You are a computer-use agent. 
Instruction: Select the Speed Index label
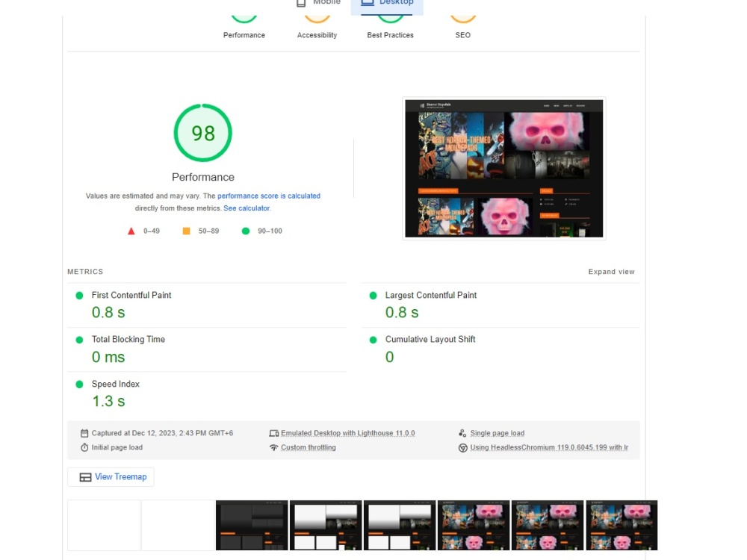click(x=115, y=384)
